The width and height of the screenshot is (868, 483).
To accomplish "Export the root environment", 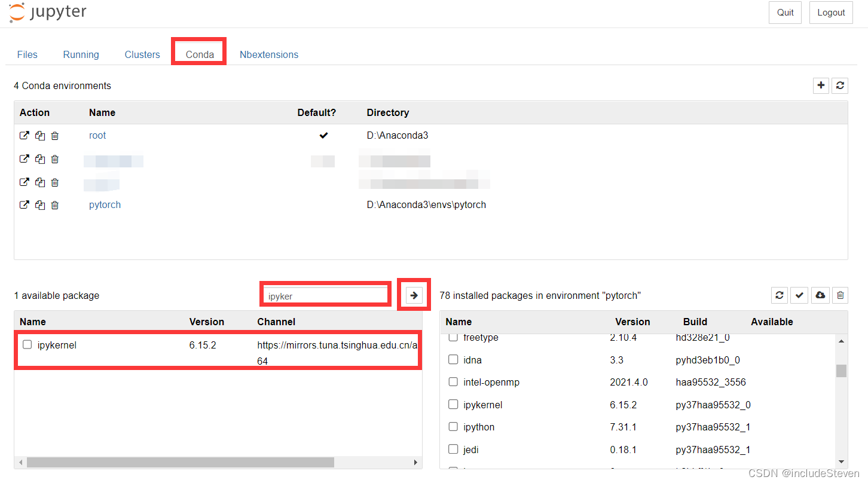I will click(x=24, y=136).
